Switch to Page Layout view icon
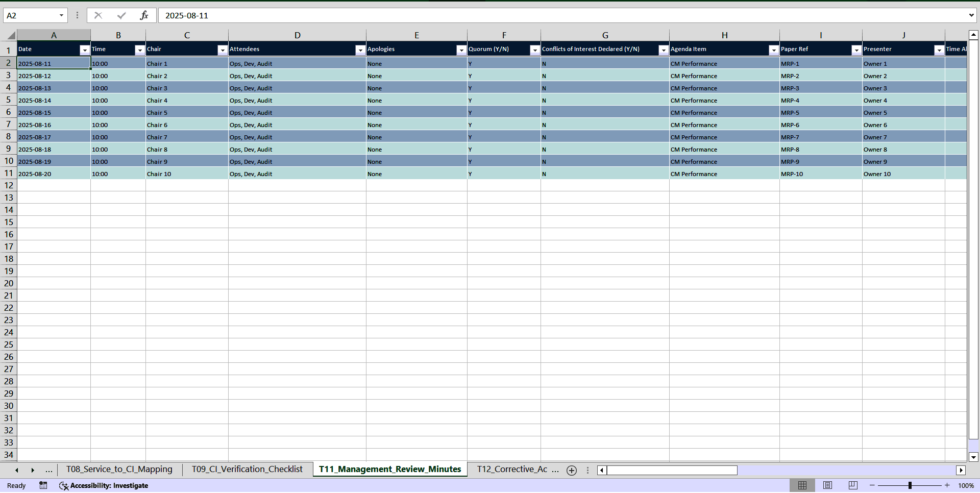 (x=828, y=485)
